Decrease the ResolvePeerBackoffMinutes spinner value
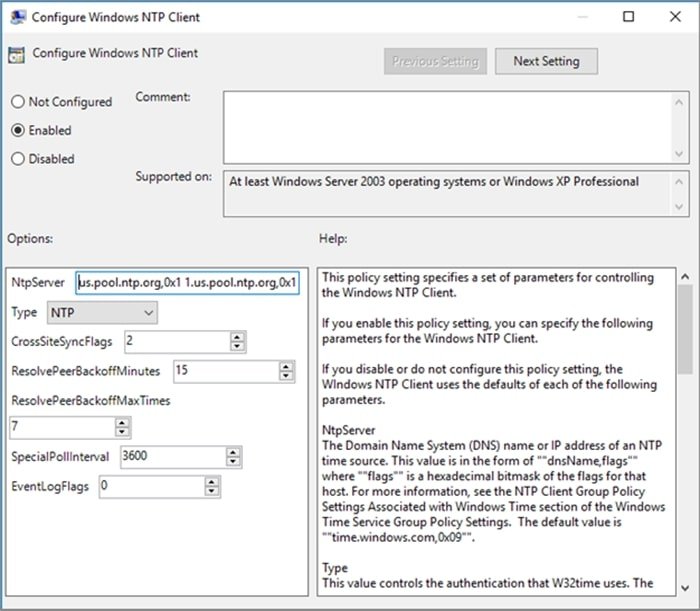This screenshot has height=611, width=700. point(286,376)
